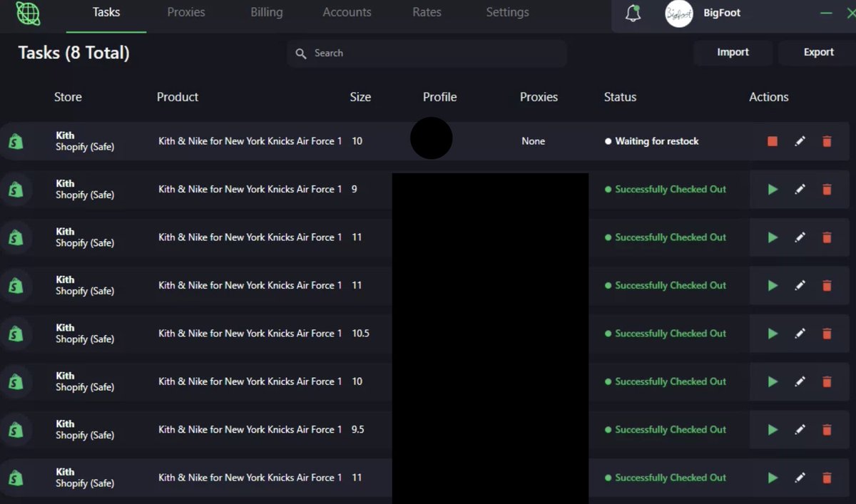Click the Export button
This screenshot has height=504, width=856.
click(x=818, y=52)
